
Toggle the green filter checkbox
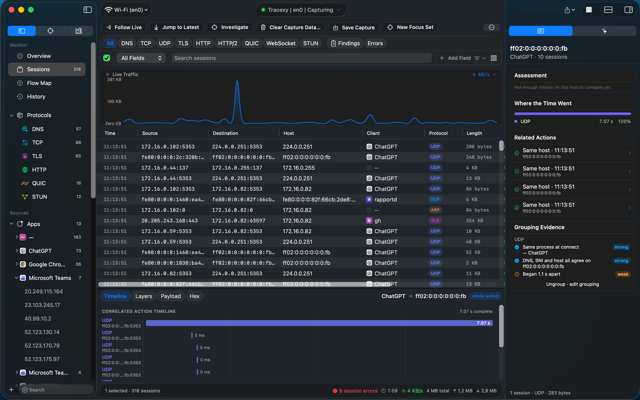pos(107,58)
